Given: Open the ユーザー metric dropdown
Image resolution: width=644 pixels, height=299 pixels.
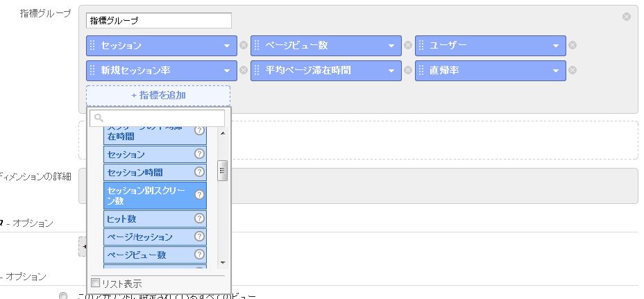Looking at the screenshot, I should point(555,46).
